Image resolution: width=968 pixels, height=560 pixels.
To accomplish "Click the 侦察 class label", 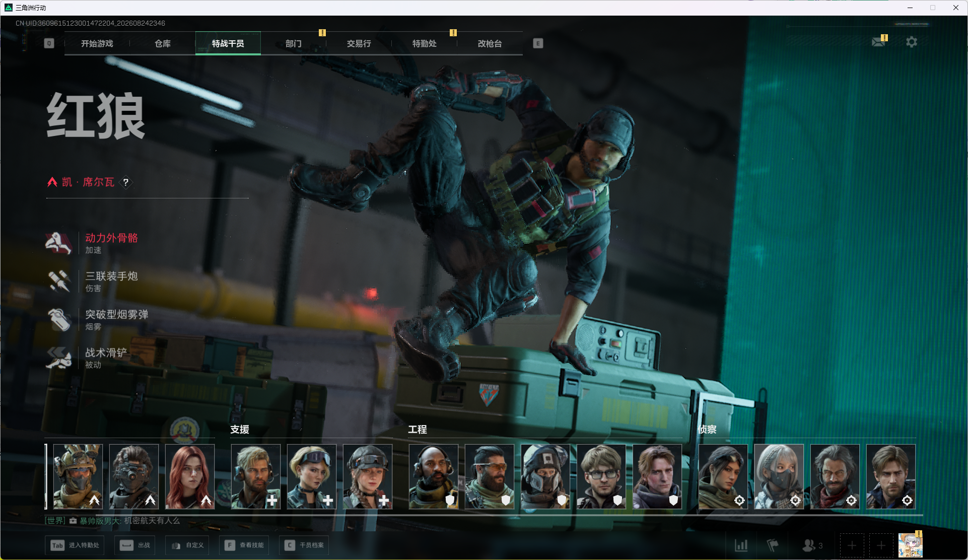I will [707, 430].
